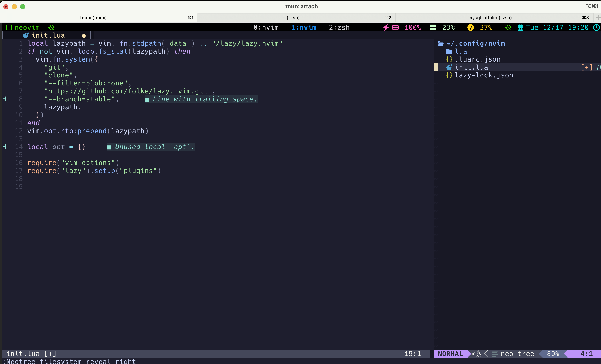Click the + new-tab button top right
This screenshot has width=601, height=364.
pos(599,18)
